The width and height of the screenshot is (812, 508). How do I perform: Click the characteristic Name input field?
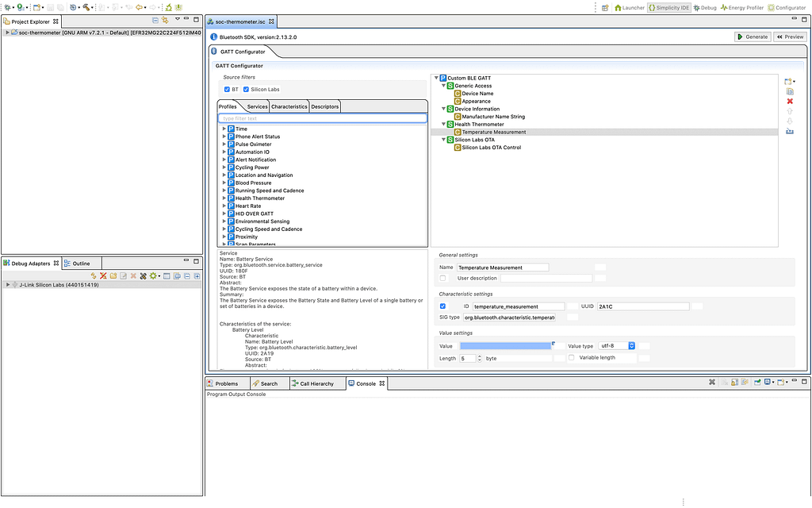coord(502,267)
